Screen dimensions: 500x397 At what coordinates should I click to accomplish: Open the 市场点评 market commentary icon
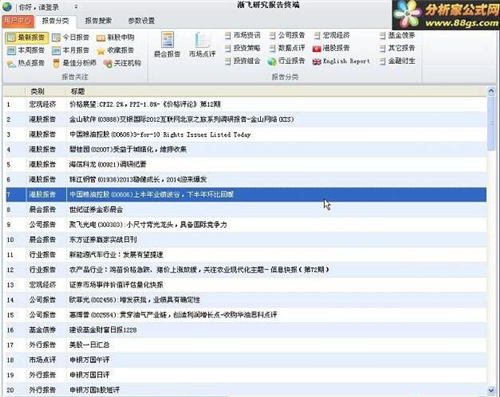[202, 44]
